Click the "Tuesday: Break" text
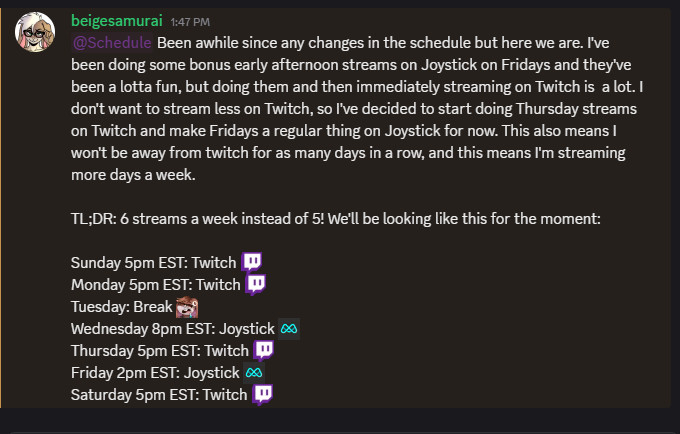Image resolution: width=680 pixels, height=434 pixels. pos(121,307)
